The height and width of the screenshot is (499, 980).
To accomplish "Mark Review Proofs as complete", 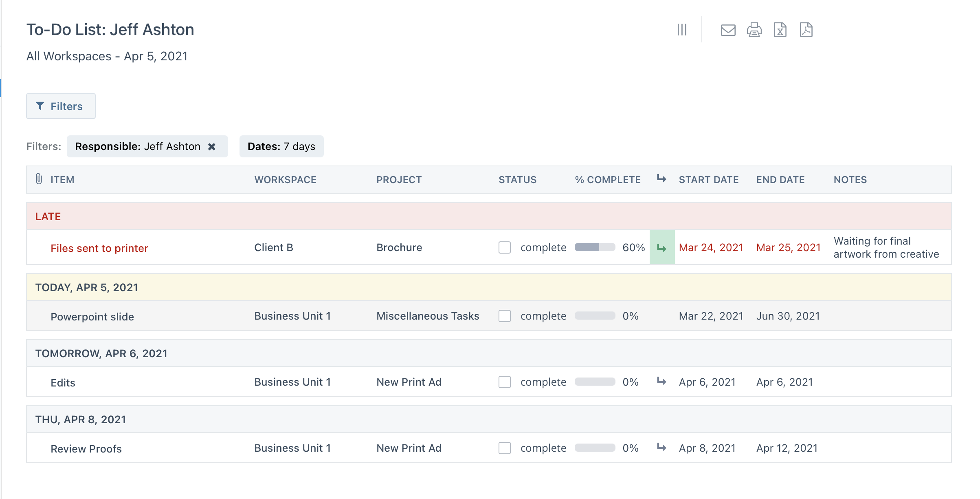I will 505,448.
